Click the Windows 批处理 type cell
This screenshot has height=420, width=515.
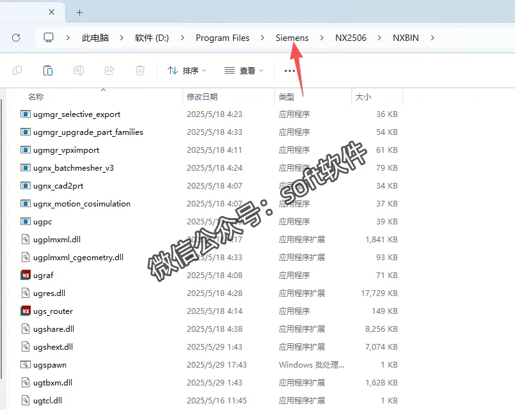(x=312, y=364)
